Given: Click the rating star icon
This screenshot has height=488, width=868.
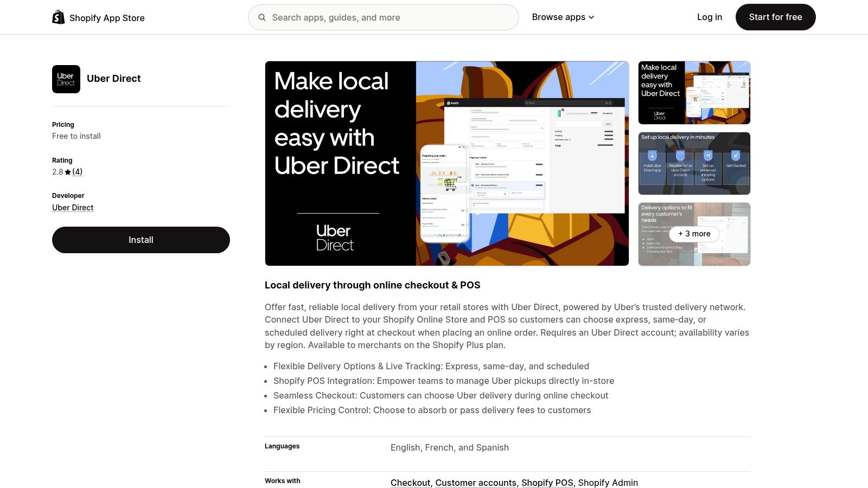Looking at the screenshot, I should [68, 172].
